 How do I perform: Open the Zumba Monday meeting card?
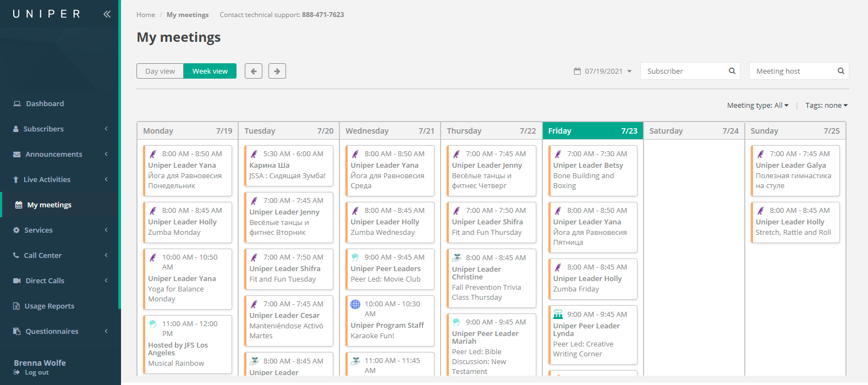click(187, 222)
